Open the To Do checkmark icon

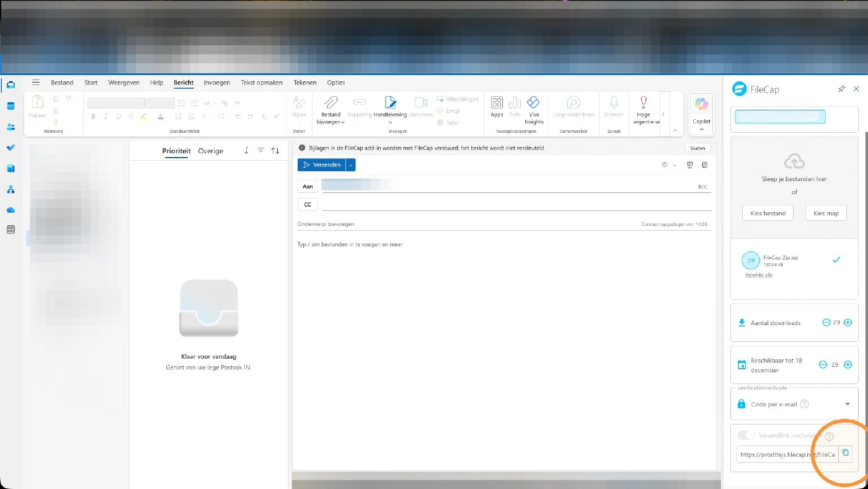11,148
